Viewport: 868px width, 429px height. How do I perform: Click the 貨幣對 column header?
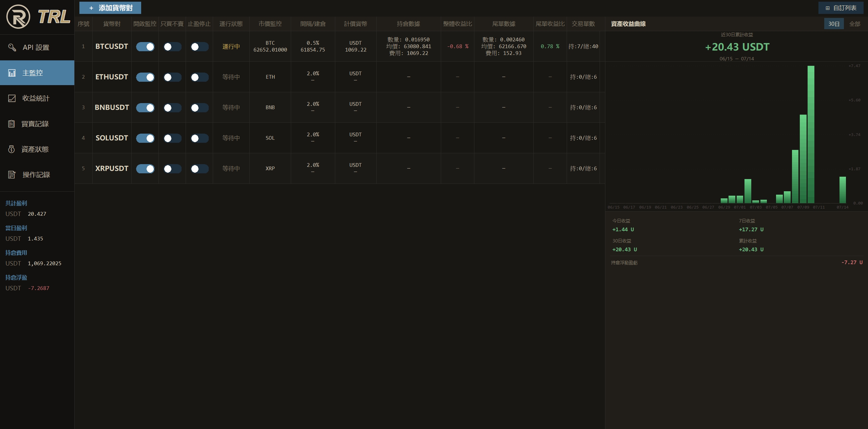coord(112,24)
